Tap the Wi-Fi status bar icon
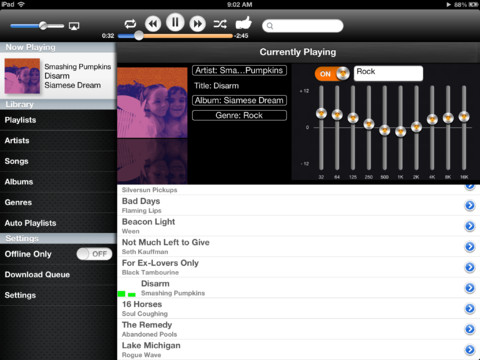480x360 pixels. point(21,4)
